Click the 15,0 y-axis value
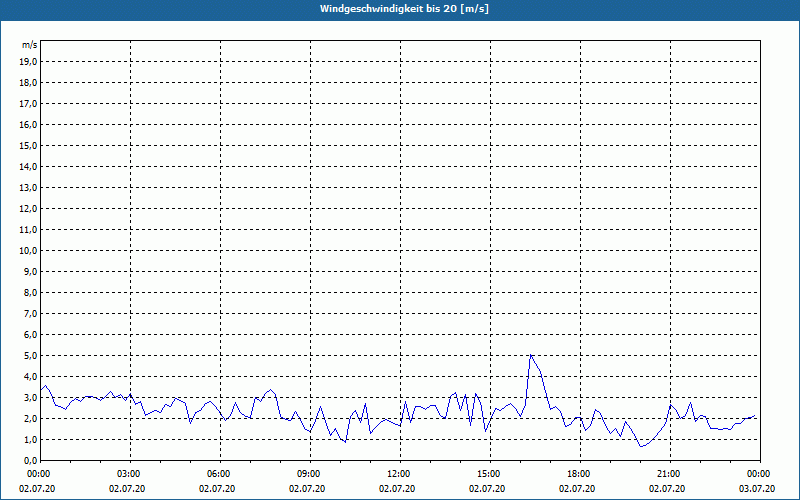The width and height of the screenshot is (800, 500). click(28, 145)
